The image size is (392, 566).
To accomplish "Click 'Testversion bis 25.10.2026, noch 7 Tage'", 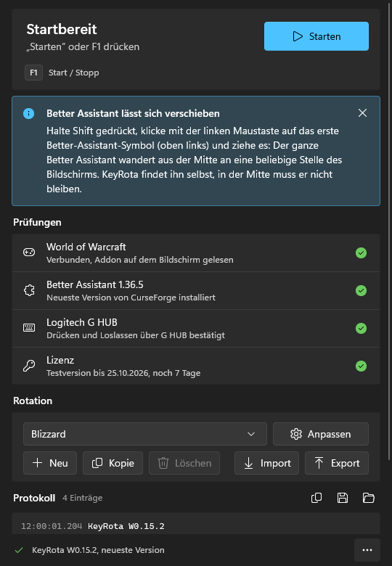I will click(123, 373).
